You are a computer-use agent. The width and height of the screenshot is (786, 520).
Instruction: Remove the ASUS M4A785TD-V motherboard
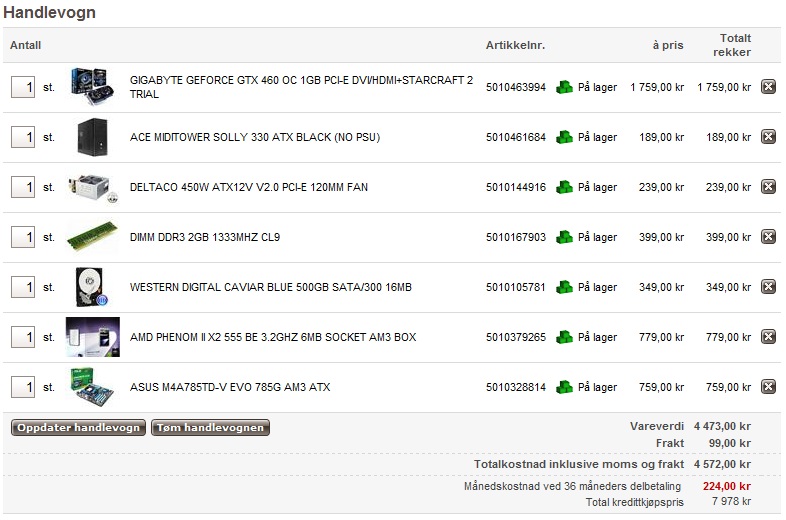click(x=768, y=386)
